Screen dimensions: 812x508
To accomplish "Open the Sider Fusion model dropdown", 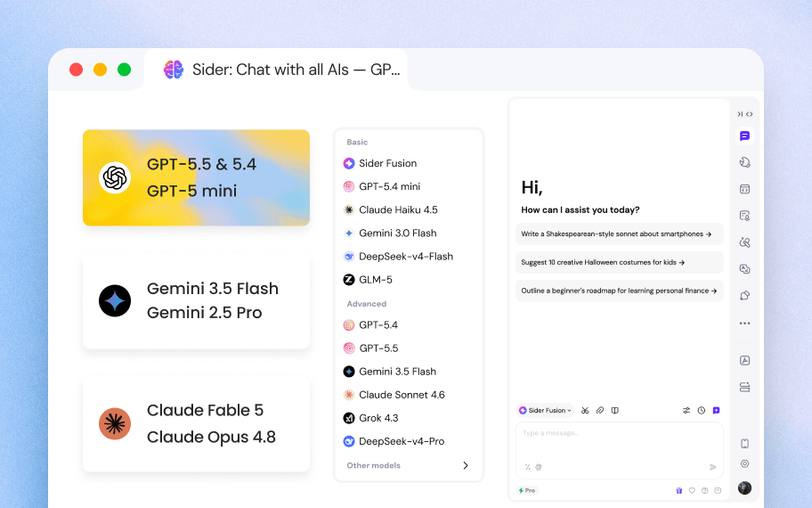I will click(x=545, y=411).
